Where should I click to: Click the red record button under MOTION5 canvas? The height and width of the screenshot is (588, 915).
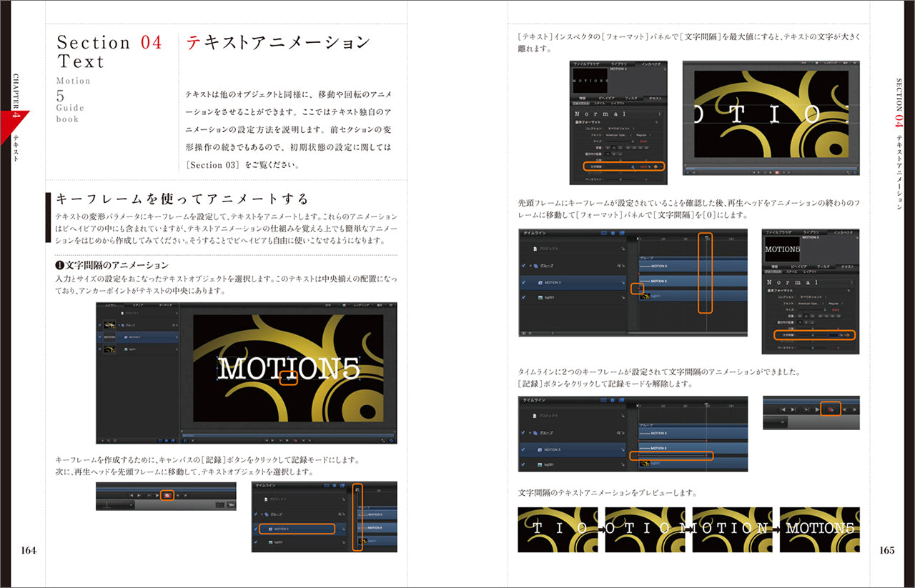click(x=295, y=441)
